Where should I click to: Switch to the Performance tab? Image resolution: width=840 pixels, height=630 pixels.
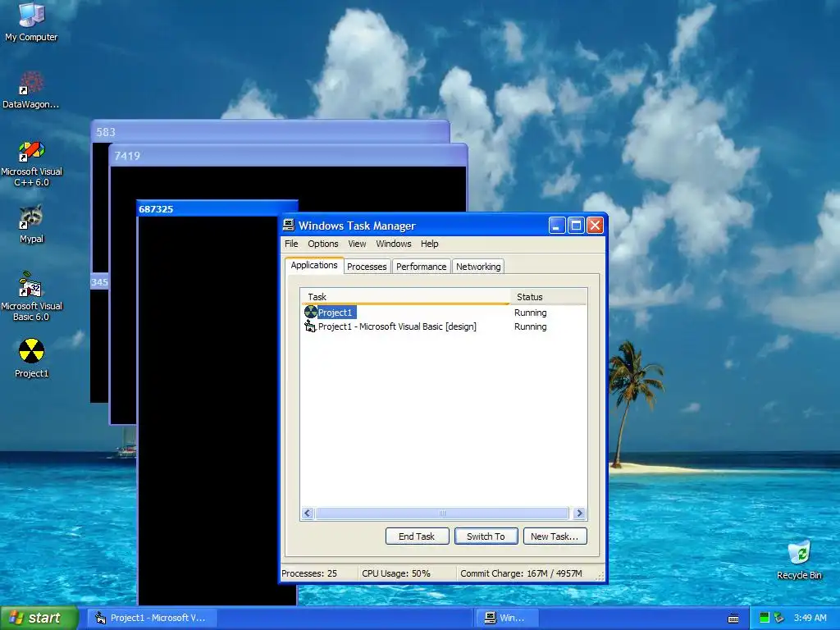click(x=421, y=267)
